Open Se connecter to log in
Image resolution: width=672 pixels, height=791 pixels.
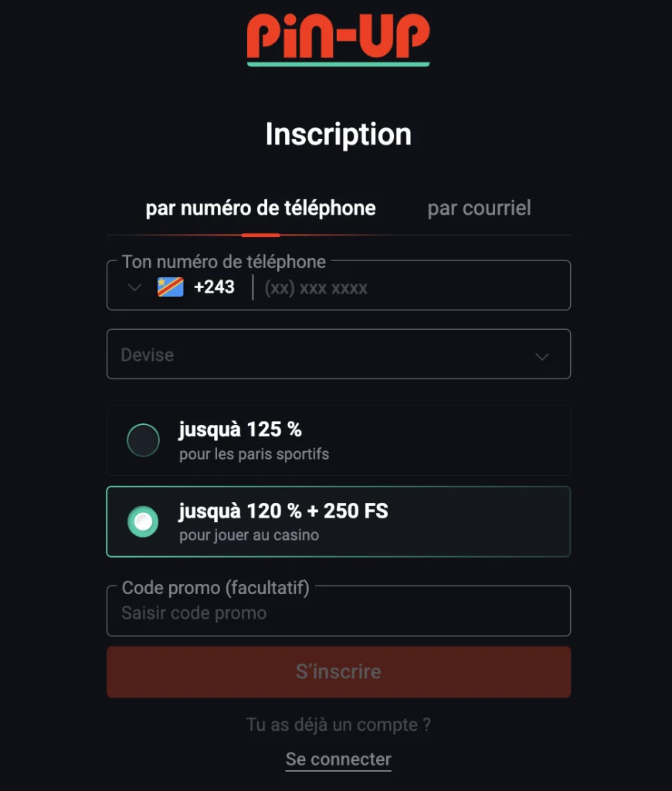coord(338,760)
